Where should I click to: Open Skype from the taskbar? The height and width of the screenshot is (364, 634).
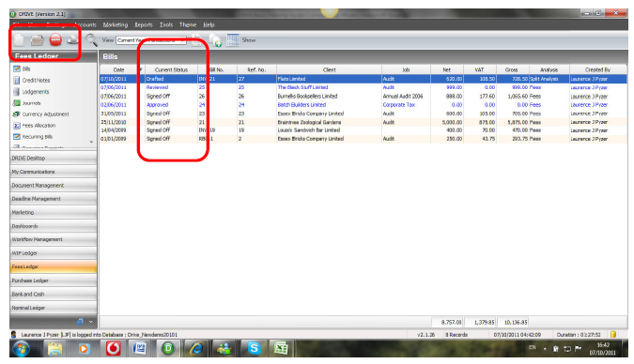pos(254,348)
